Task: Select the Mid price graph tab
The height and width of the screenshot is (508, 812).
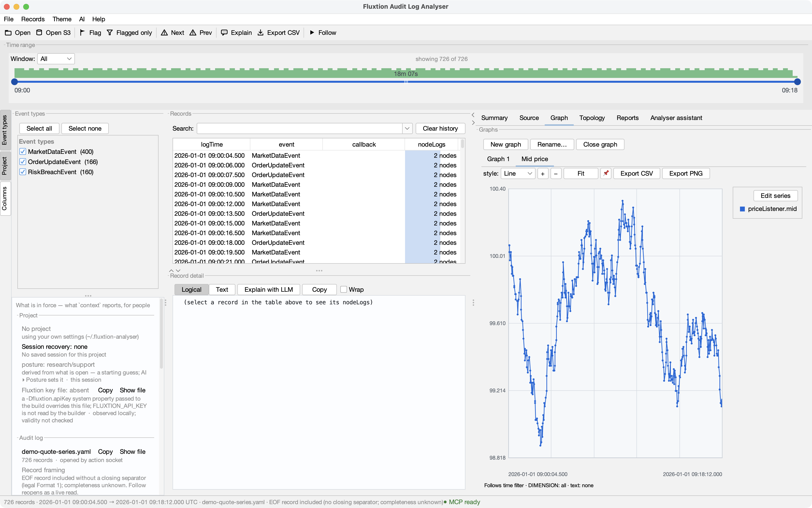Action: [535, 159]
